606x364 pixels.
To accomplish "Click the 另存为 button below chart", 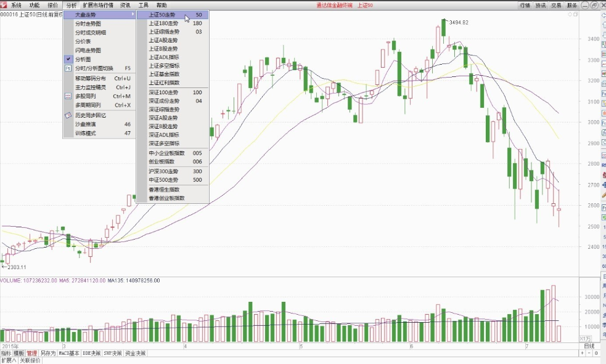I will (x=48, y=353).
